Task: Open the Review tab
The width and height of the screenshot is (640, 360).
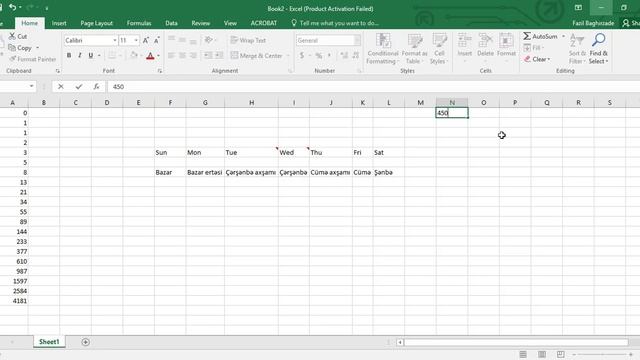Action: [x=201, y=23]
